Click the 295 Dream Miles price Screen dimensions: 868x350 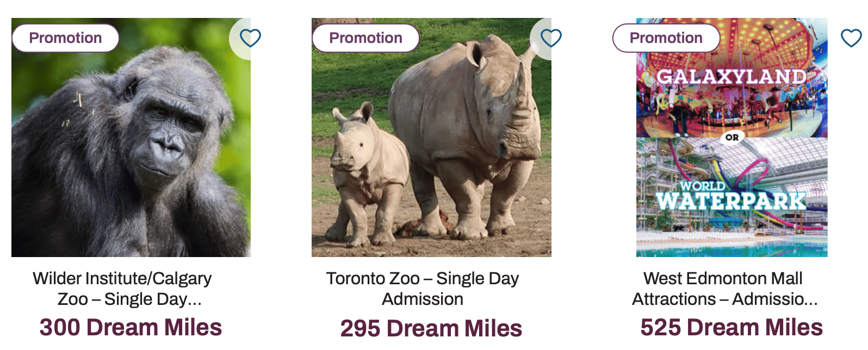431,328
